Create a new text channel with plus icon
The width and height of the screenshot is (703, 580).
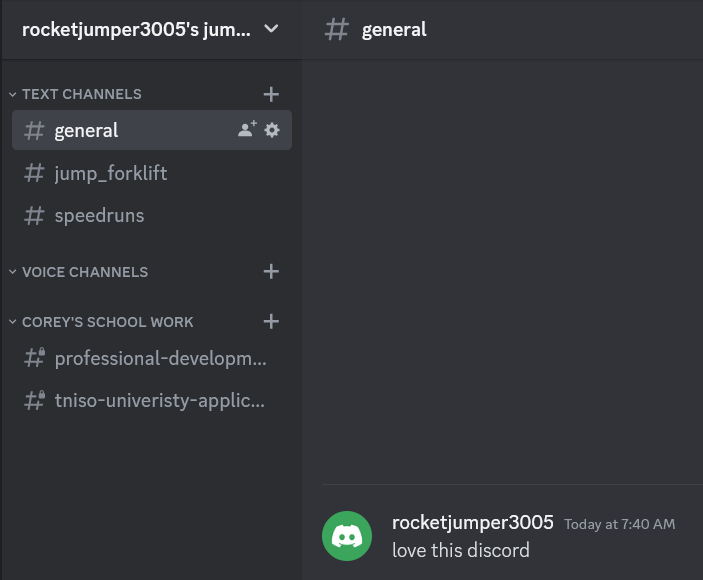271,94
